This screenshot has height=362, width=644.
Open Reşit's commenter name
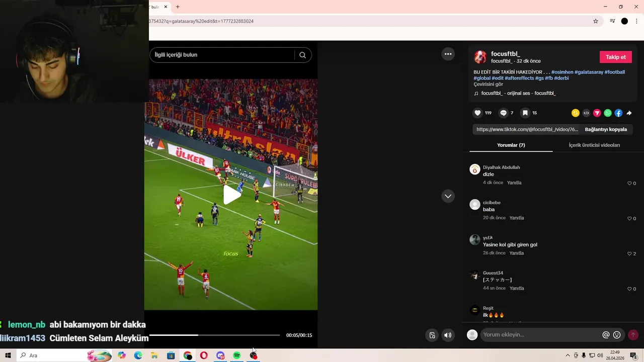(x=488, y=308)
